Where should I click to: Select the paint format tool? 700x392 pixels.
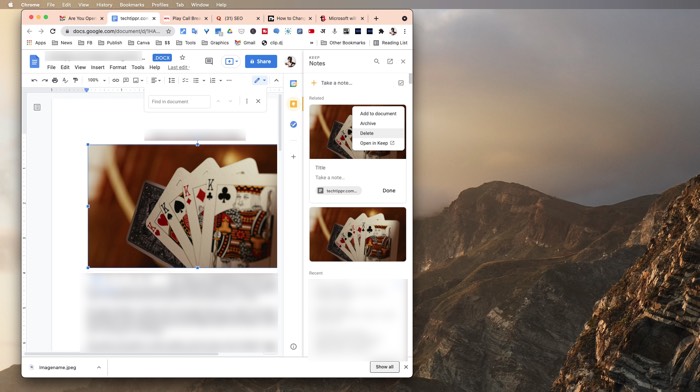[x=75, y=80]
